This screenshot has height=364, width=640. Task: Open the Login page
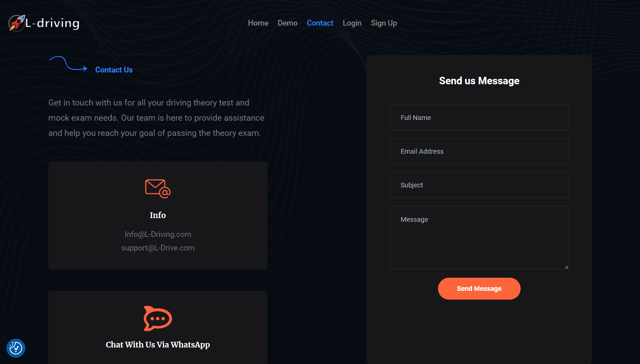352,23
